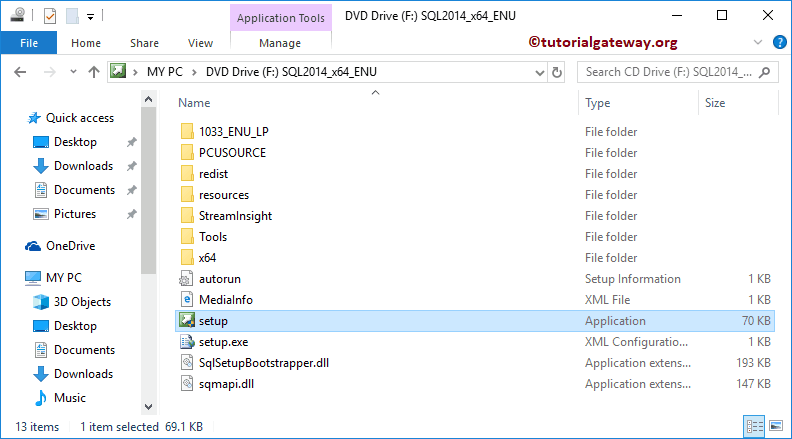The image size is (792, 439).
Task: Click the Forward navigation arrow
Action: [x=50, y=72]
